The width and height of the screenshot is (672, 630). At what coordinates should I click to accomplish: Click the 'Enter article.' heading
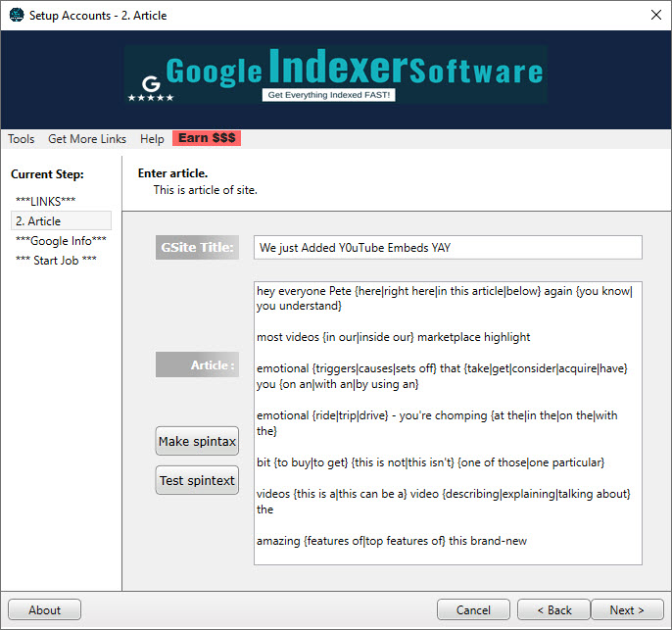coord(172,173)
